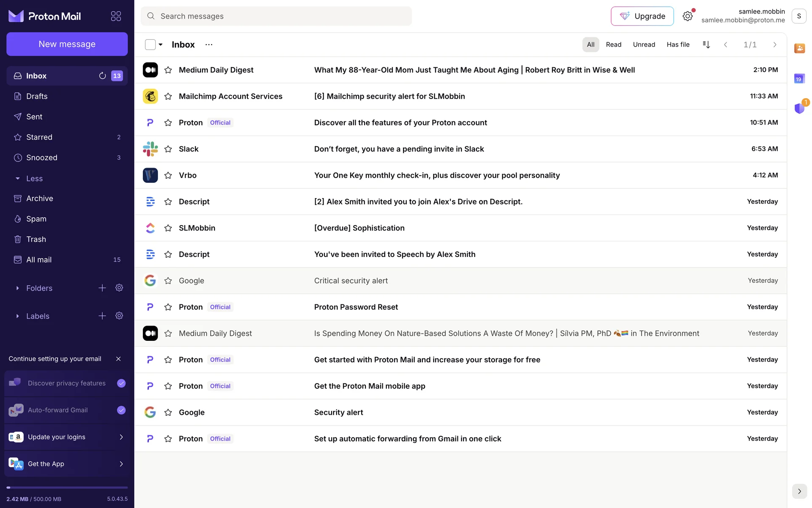Filter inbox by Has file

pyautogui.click(x=678, y=44)
